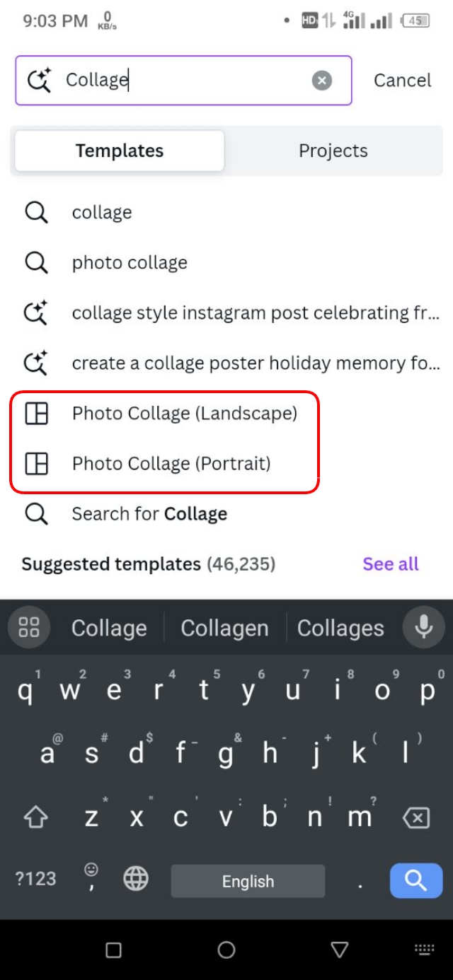Tap the blue search key on keyboard
453x980 pixels.
[x=415, y=880]
